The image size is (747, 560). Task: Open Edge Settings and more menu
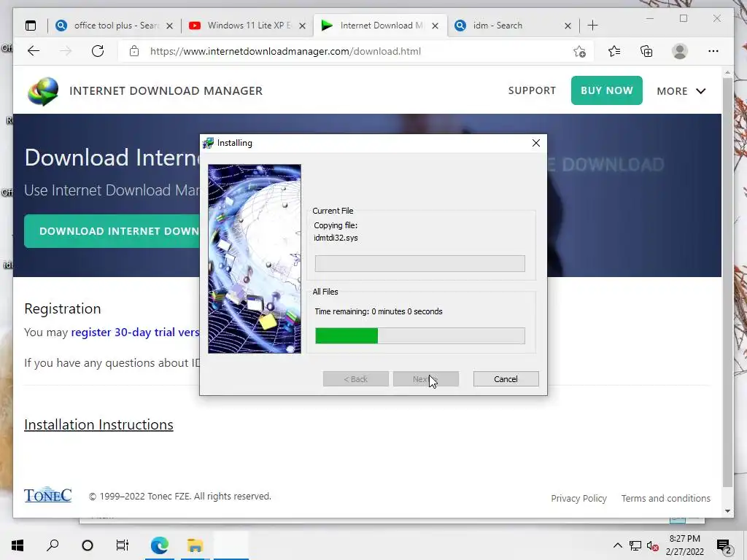click(x=713, y=51)
